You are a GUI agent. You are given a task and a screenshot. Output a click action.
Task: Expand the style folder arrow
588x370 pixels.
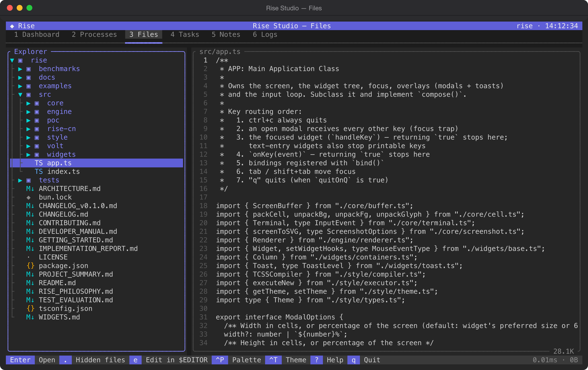click(x=28, y=138)
